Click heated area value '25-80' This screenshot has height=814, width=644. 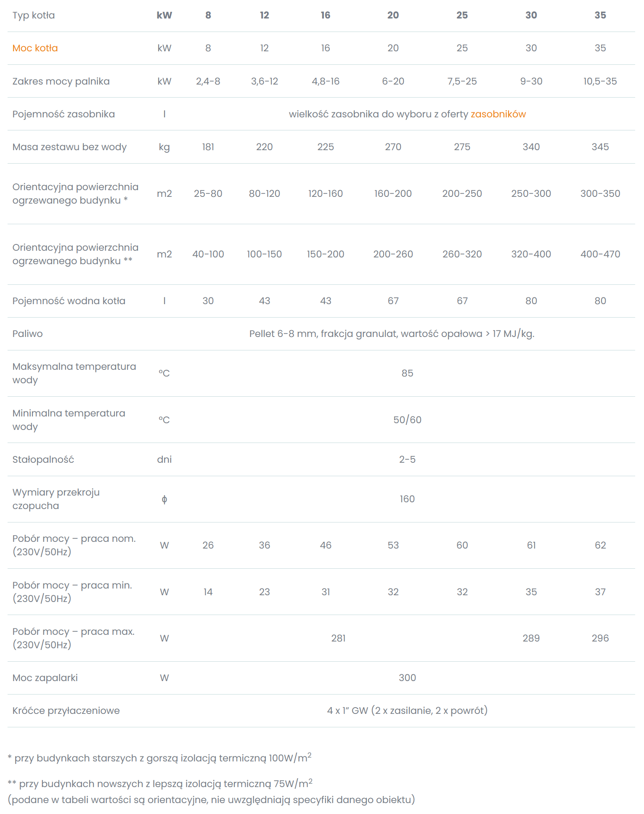coord(208,194)
